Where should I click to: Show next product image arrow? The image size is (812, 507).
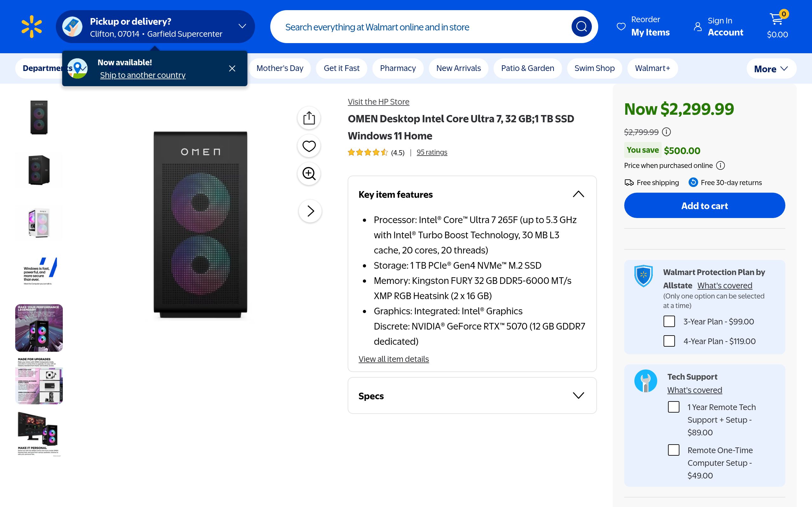[311, 211]
